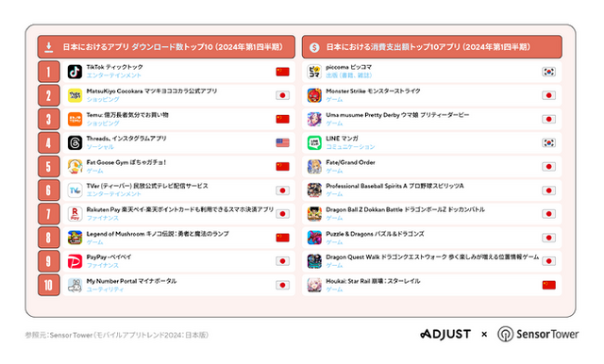This screenshot has width=604, height=364.
Task: Click the US flag next to Threads
Action: [282, 142]
